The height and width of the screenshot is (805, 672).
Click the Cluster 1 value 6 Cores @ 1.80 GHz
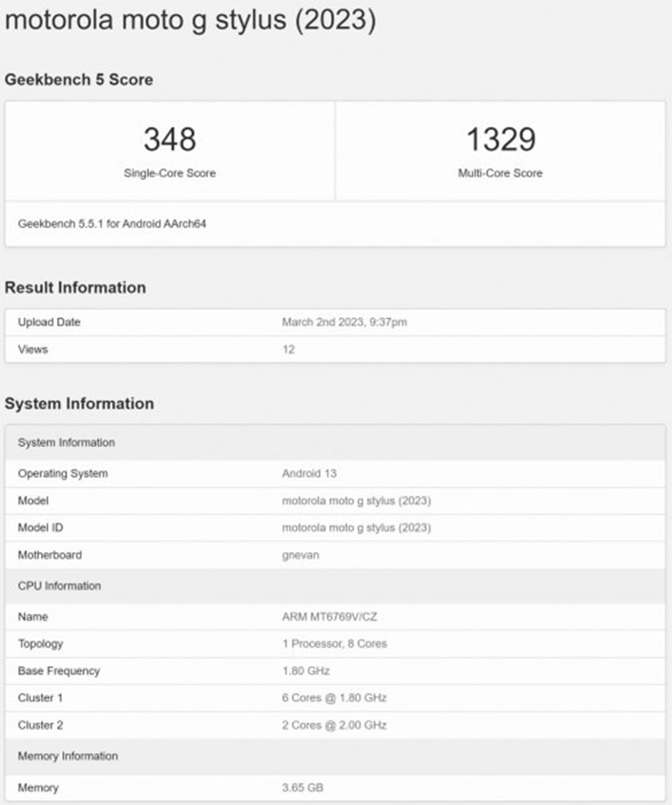tap(334, 697)
